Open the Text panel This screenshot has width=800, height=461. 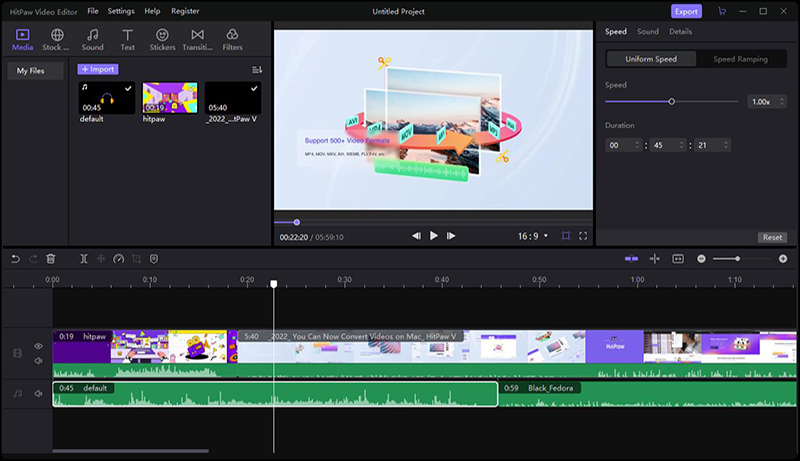pos(128,40)
